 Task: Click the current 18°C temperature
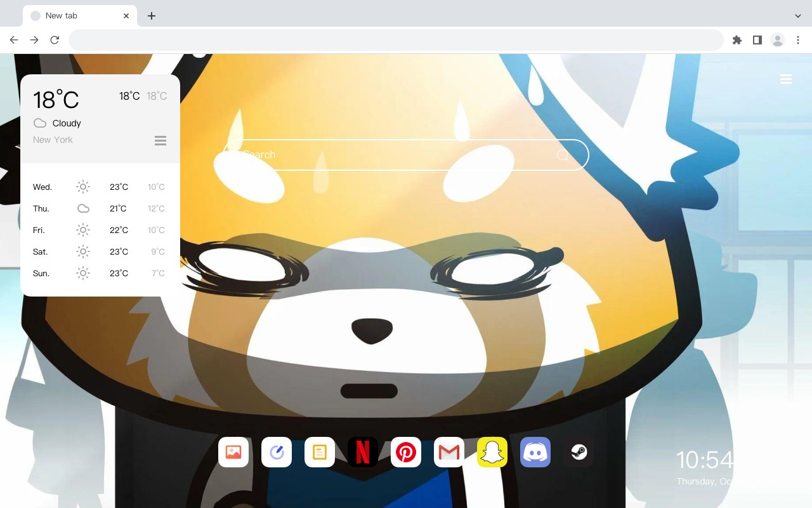click(56, 100)
